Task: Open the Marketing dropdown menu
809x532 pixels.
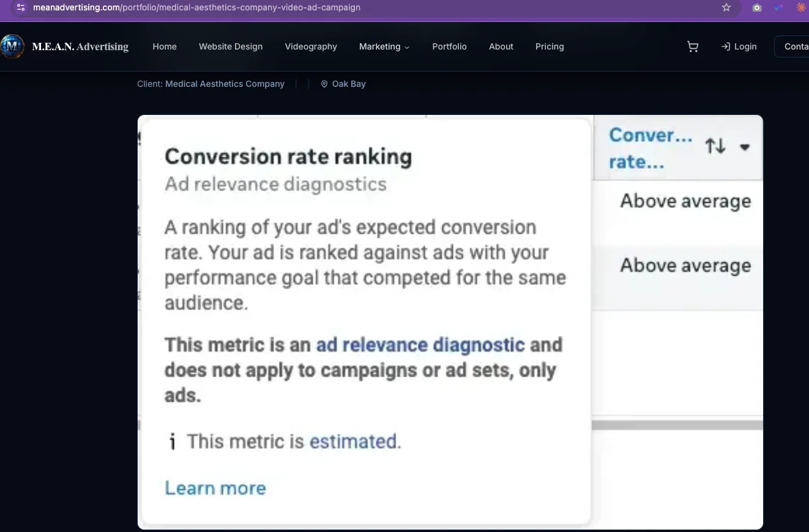Action: pyautogui.click(x=384, y=46)
